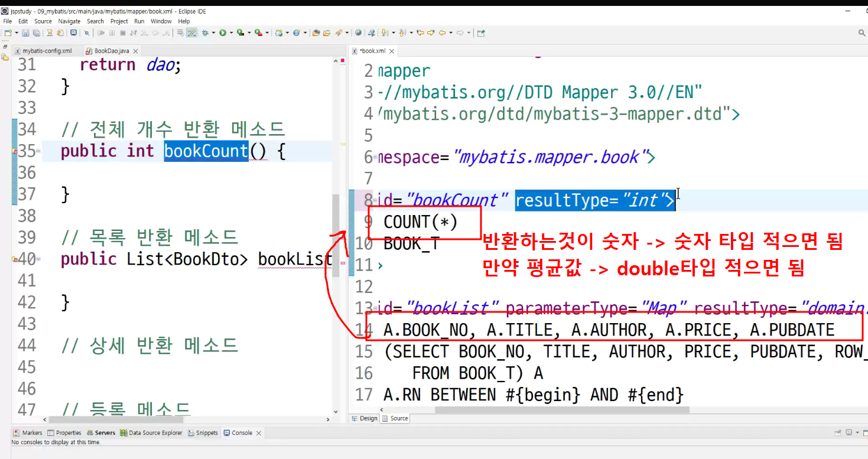Toggle fold marker at line 40
The image size is (868, 459).
(38, 259)
